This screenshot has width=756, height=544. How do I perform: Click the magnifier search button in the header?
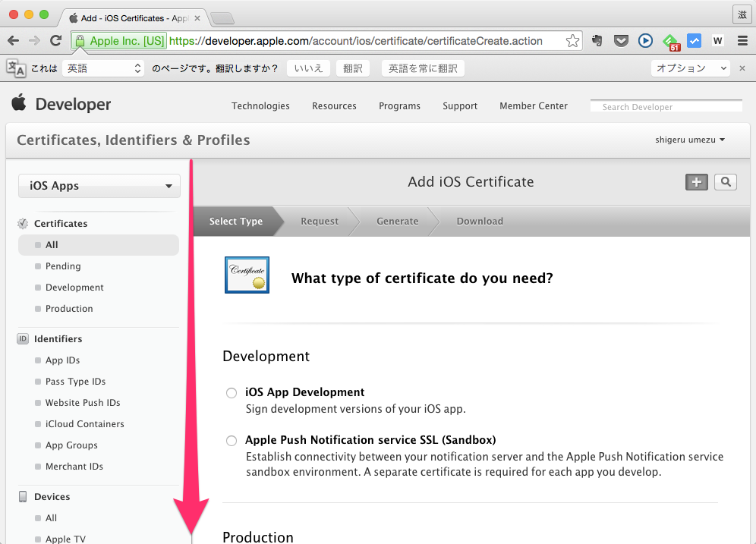coord(726,182)
